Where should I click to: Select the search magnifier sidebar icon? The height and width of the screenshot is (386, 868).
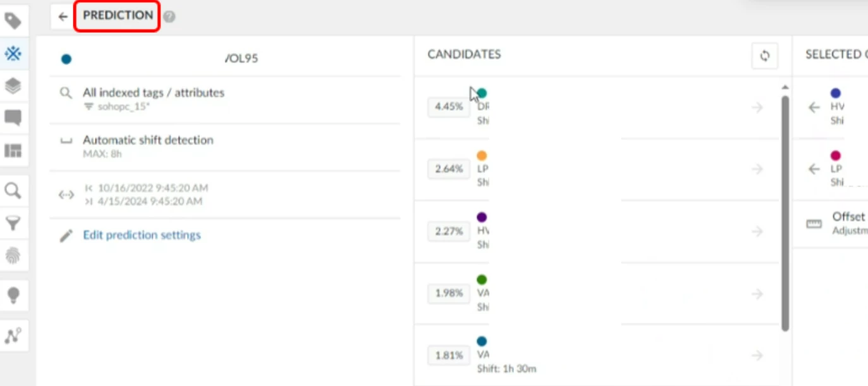tap(13, 190)
